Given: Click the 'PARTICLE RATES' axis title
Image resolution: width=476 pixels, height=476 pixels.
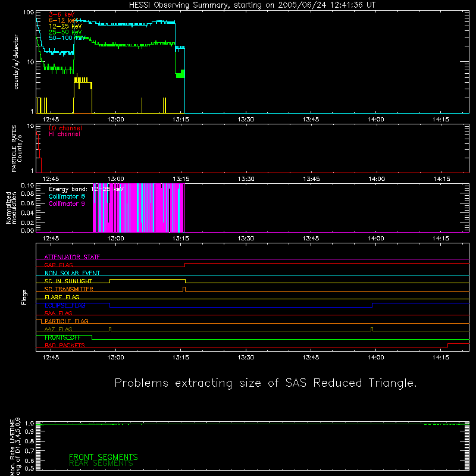Looking at the screenshot, I should [x=14, y=149].
